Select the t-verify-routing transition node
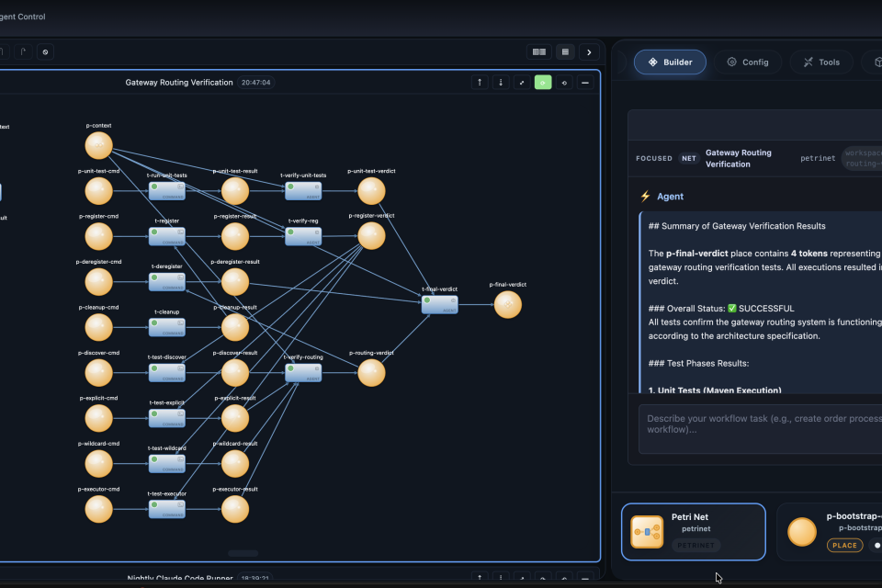 [303, 373]
